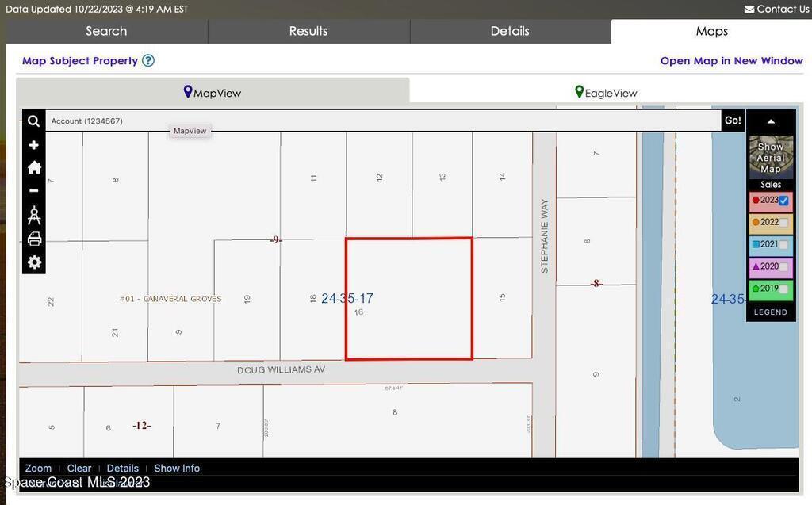Collapse the sales legend panel arrow
This screenshot has height=505, width=812.
click(770, 121)
